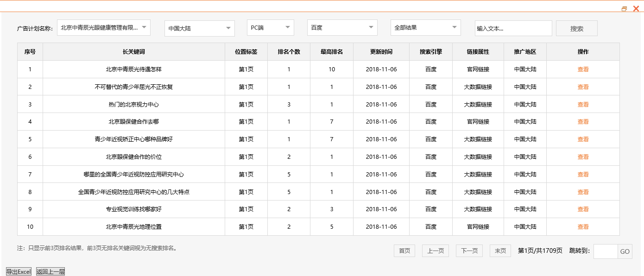This screenshot has width=644, height=276.
Task: Click 查看 on row 北京中青辰光地理位置
Action: [x=583, y=226]
